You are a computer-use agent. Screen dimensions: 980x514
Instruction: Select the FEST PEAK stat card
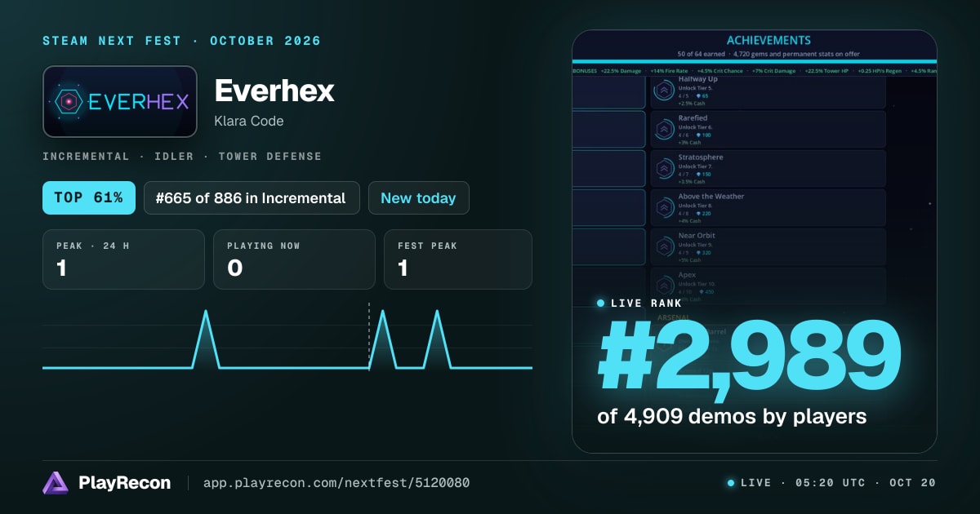pyautogui.click(x=458, y=259)
